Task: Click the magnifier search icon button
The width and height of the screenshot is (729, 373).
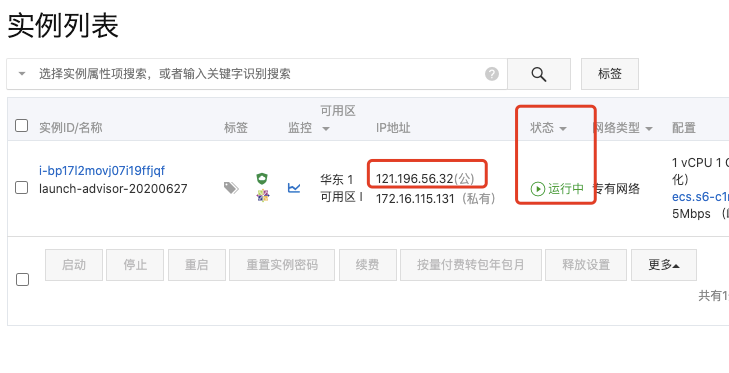Action: [538, 74]
